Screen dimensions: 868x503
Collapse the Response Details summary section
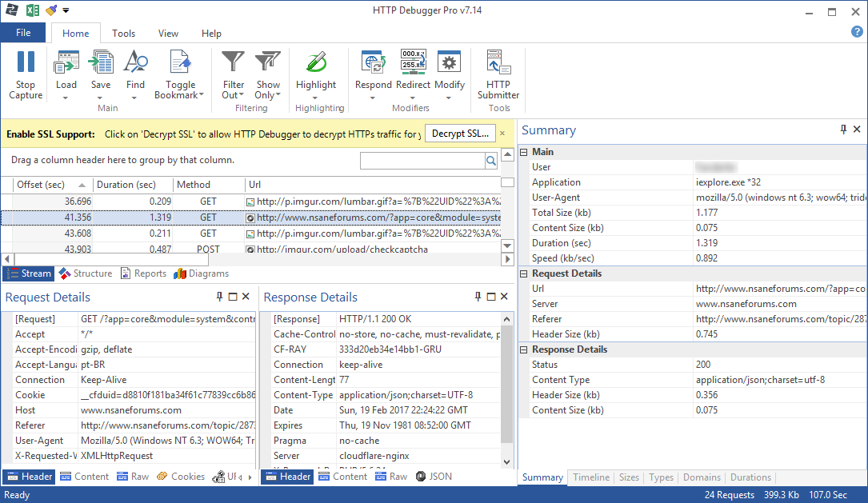click(x=524, y=349)
